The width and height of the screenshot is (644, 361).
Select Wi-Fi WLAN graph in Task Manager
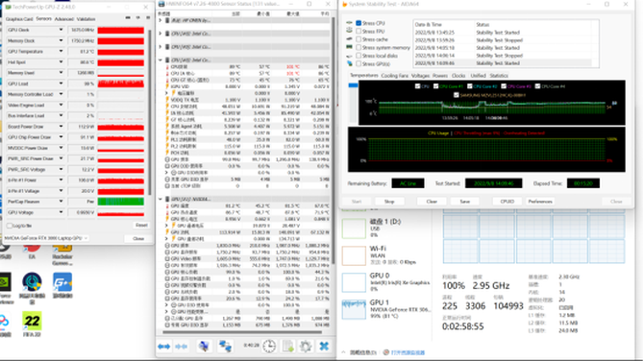[x=354, y=255]
